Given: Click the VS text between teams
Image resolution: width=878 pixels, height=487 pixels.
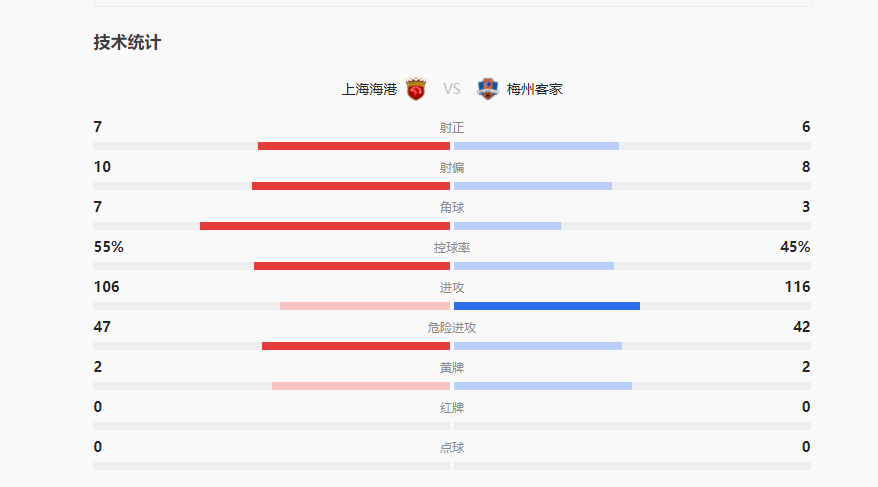Looking at the screenshot, I should [452, 89].
